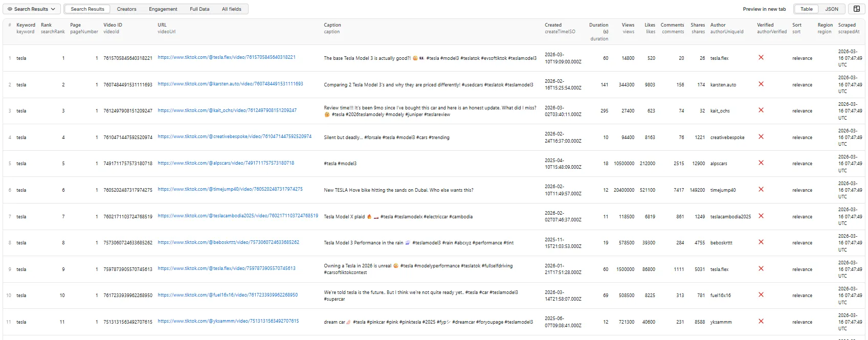868x340 pixels.
Task: Click the unverified X icon for fuel16x16
Action: [761, 294]
